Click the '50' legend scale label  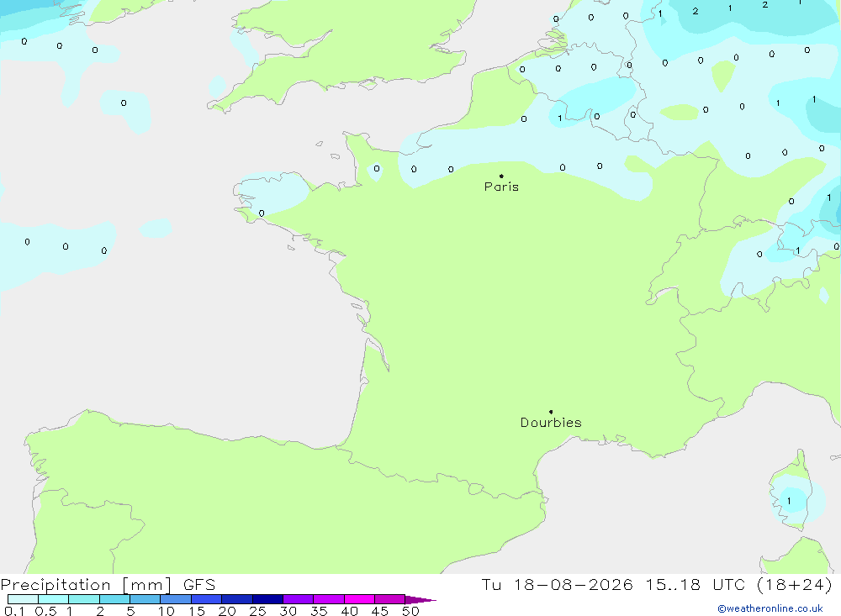pos(411,611)
